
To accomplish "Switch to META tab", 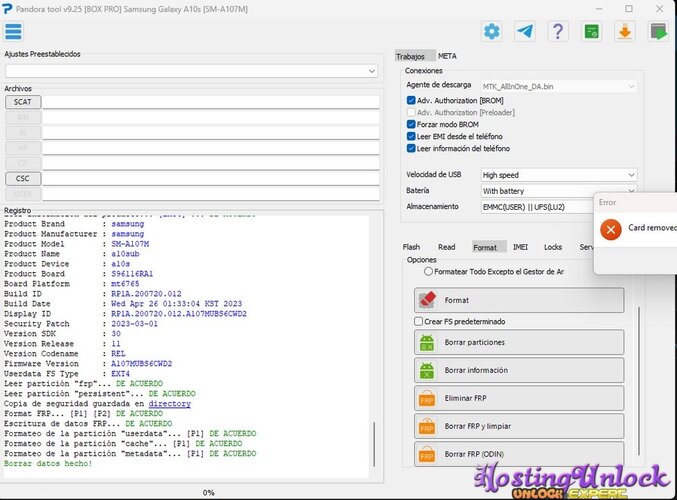I will [x=447, y=57].
